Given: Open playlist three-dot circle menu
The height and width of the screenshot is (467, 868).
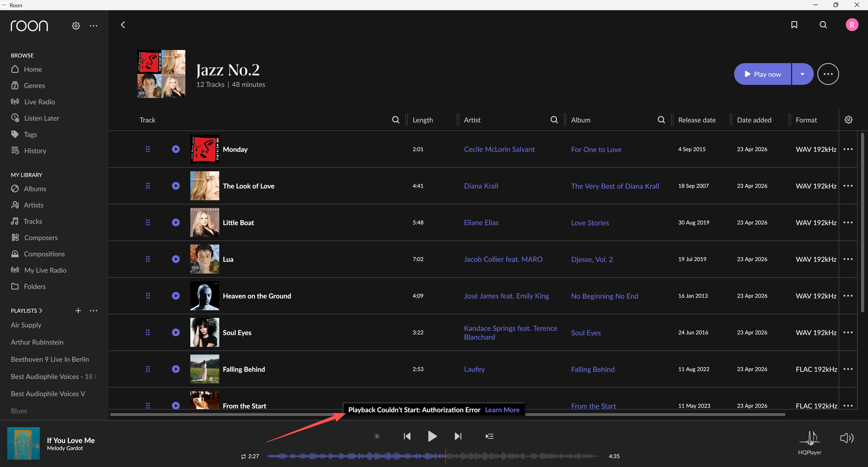Looking at the screenshot, I should 828,74.
